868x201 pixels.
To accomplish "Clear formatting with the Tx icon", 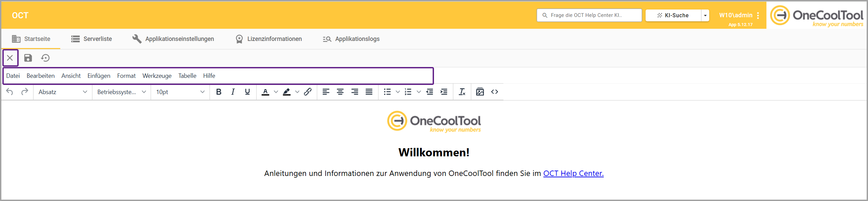I will click(462, 92).
